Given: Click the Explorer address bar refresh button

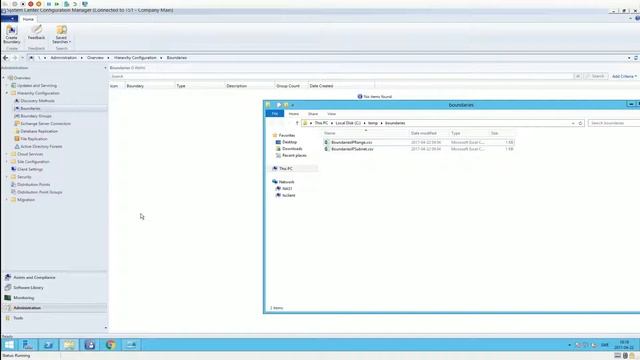Looking at the screenshot, I should 580,123.
